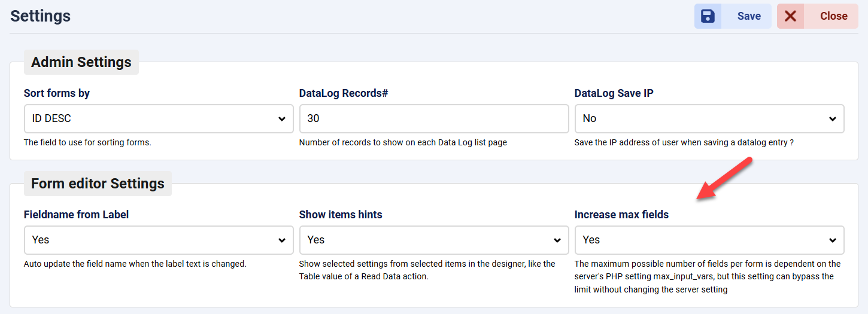
Task: Open the Sort forms by dropdown
Action: pos(159,118)
